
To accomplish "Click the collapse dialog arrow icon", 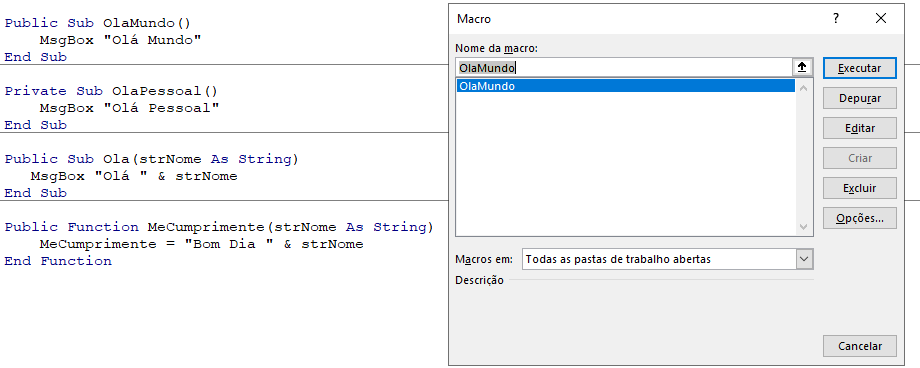I will (x=802, y=67).
